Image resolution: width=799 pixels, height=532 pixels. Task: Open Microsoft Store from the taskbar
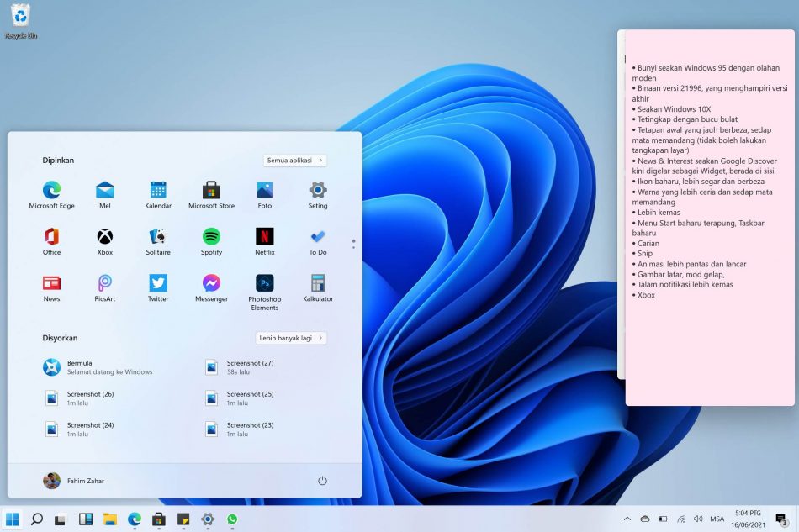(x=159, y=519)
